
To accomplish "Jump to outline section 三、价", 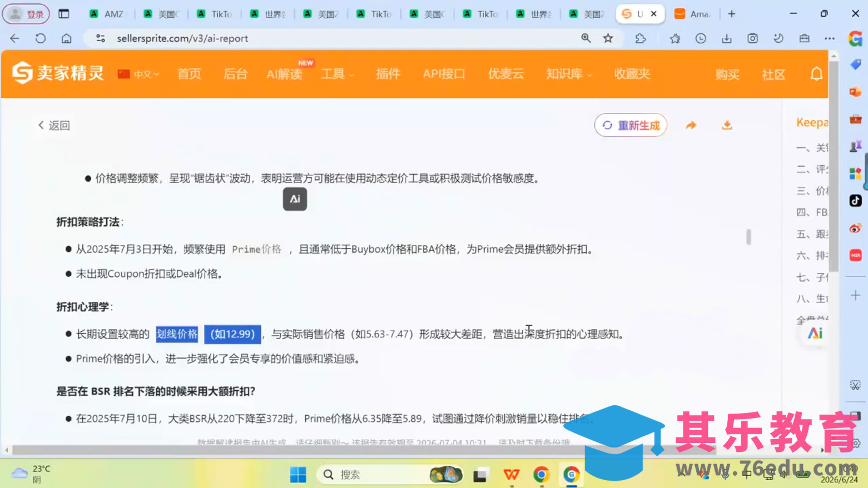I will tap(812, 191).
